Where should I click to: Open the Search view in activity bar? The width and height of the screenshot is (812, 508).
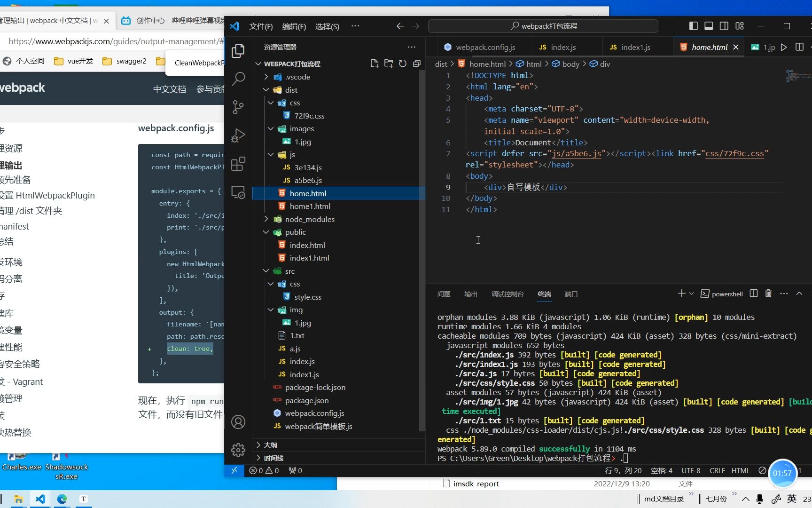238,79
